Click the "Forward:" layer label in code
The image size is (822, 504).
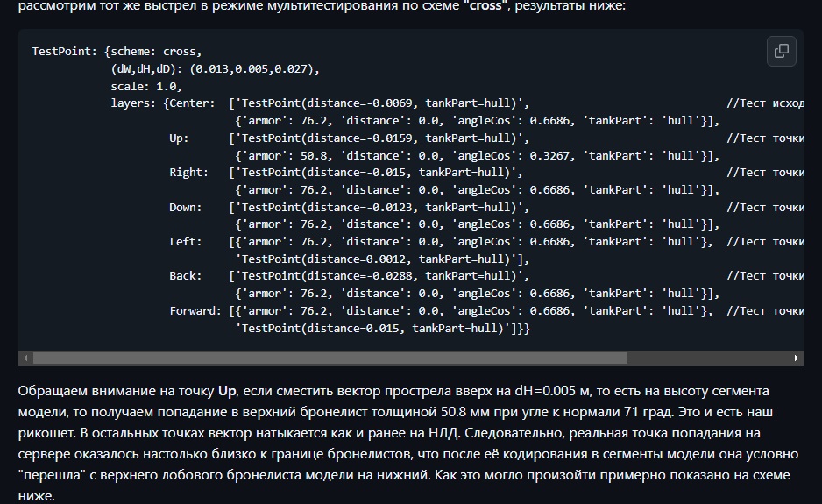click(195, 311)
